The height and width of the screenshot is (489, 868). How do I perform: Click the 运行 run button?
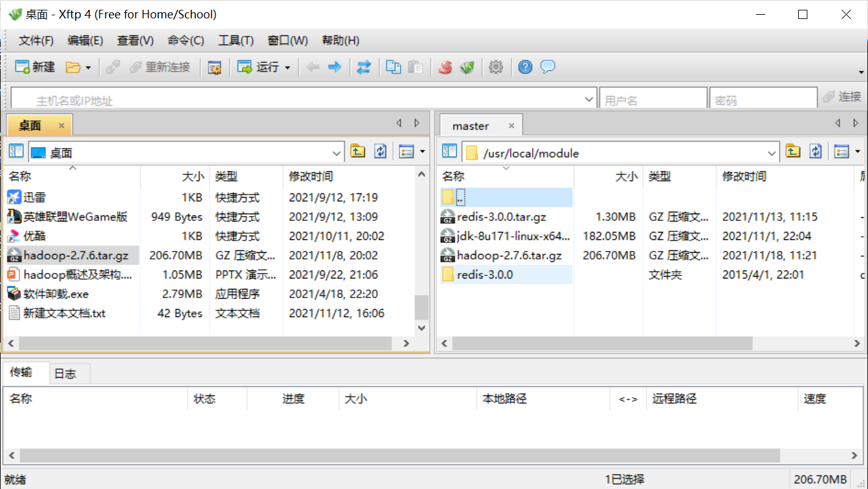[258, 67]
